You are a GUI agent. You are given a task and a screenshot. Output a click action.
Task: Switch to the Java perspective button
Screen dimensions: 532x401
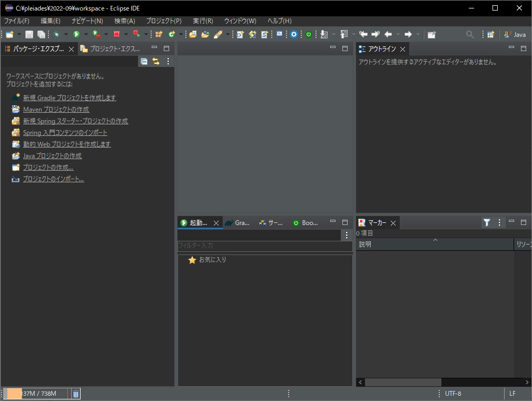pos(515,34)
